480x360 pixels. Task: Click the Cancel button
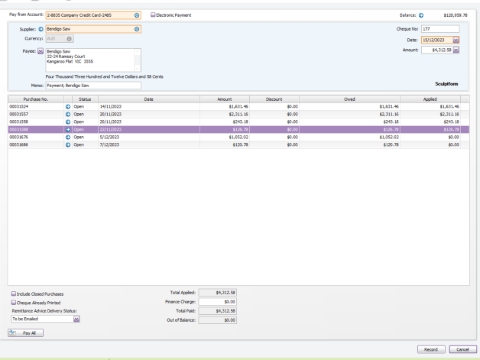(x=463, y=349)
